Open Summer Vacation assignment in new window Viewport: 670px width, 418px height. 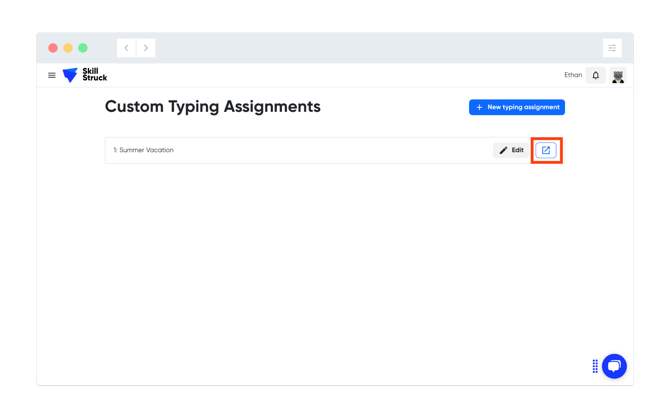tap(546, 150)
